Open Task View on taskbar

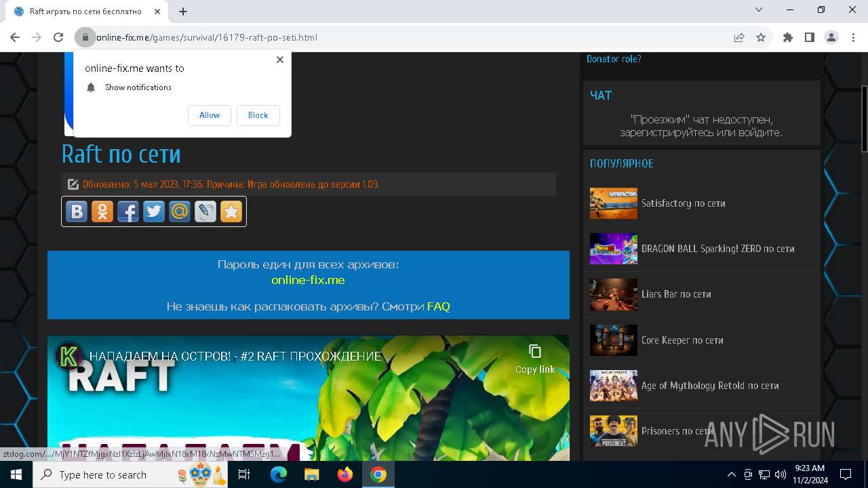(244, 474)
